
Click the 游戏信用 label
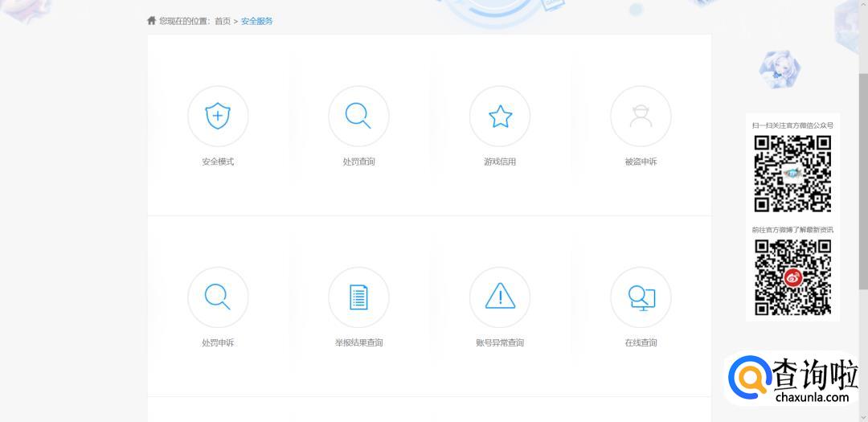[500, 162]
